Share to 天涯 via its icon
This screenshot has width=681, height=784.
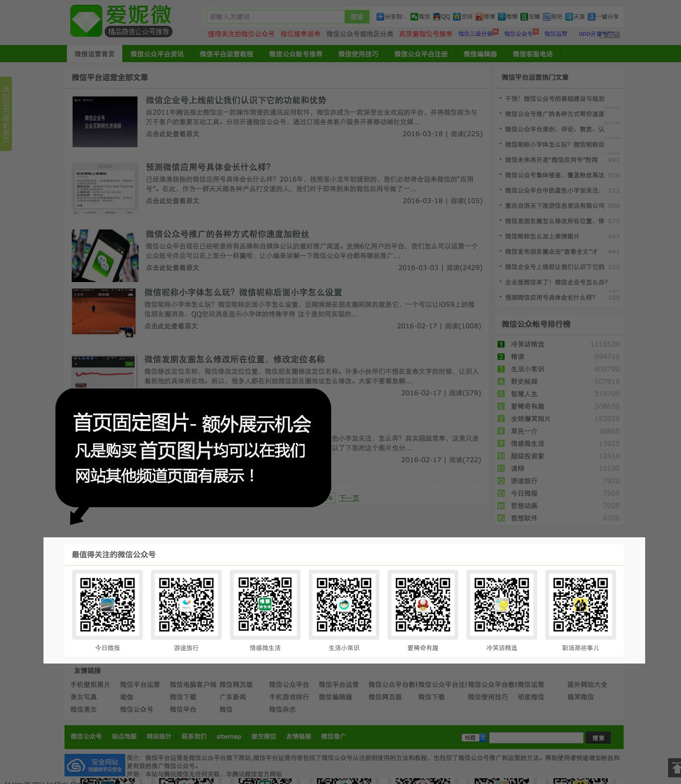(569, 17)
